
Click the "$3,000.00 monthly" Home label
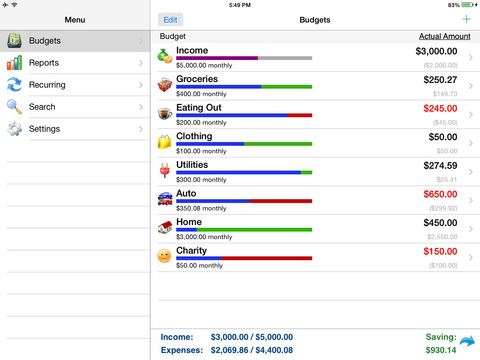[x=204, y=237]
